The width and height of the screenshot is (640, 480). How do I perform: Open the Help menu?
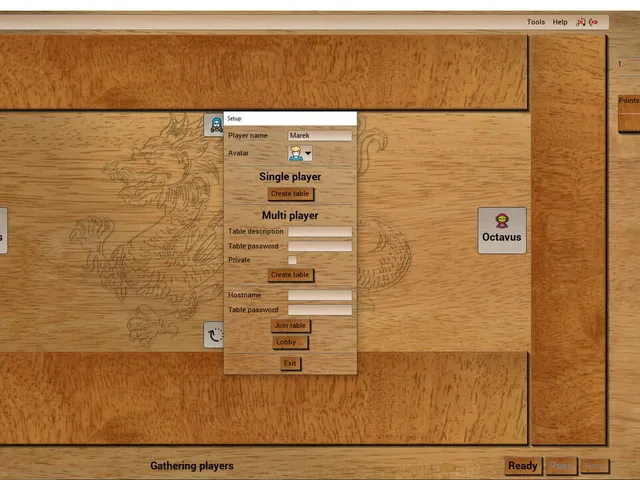click(x=560, y=22)
